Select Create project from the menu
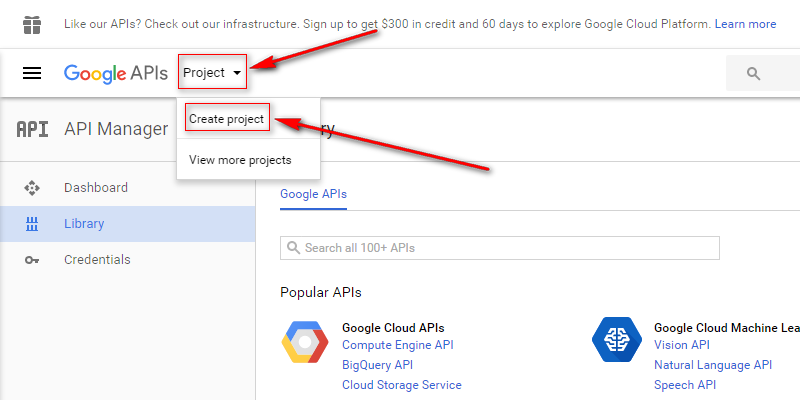800x400 pixels. [227, 119]
